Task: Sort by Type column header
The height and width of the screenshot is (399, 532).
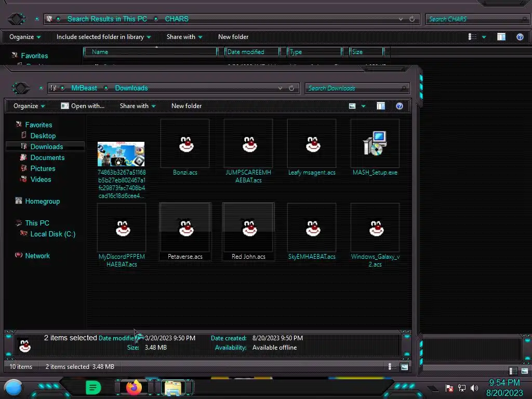Action: [x=314, y=52]
